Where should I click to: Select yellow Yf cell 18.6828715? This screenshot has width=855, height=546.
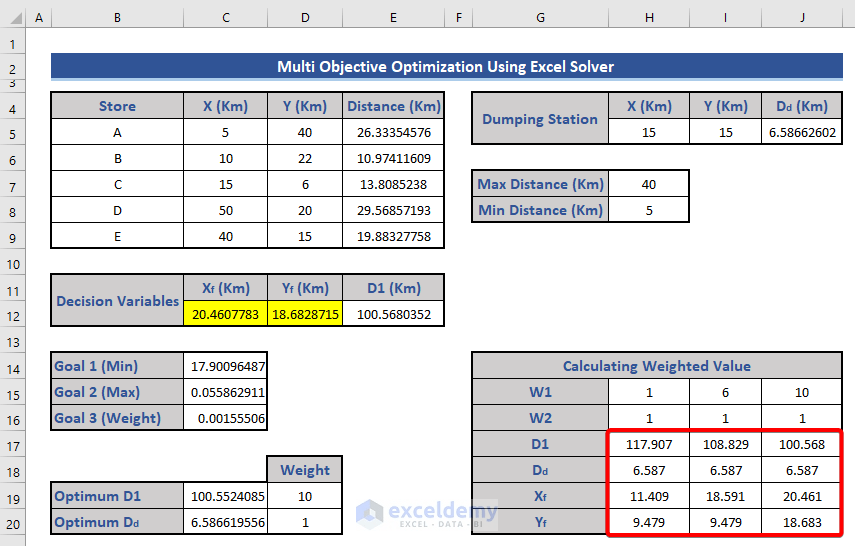pyautogui.click(x=305, y=315)
